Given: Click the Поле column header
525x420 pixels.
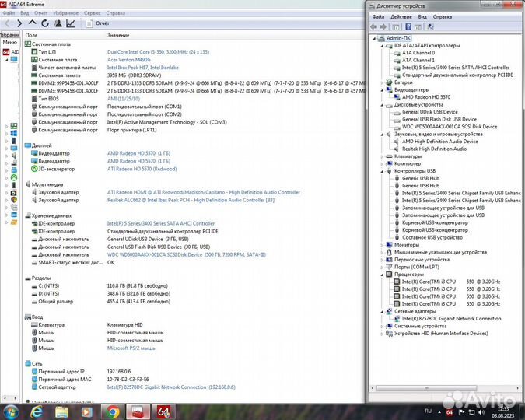Looking at the screenshot, I should point(31,35).
